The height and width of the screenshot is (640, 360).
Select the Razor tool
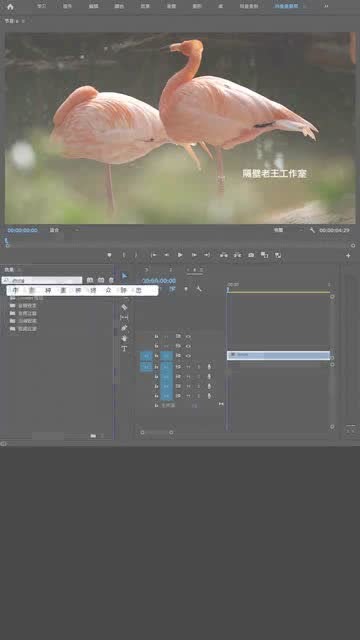[124, 307]
